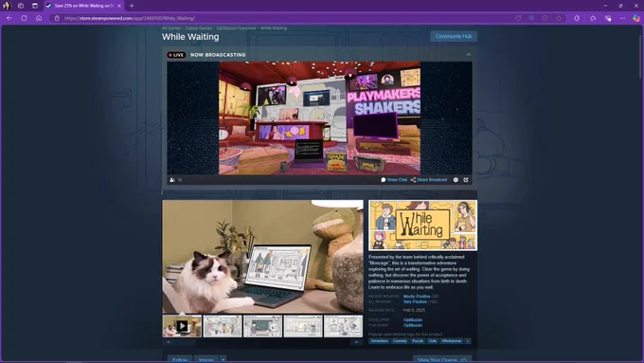
Task: Open tab actions menu
Action: pos(35,6)
